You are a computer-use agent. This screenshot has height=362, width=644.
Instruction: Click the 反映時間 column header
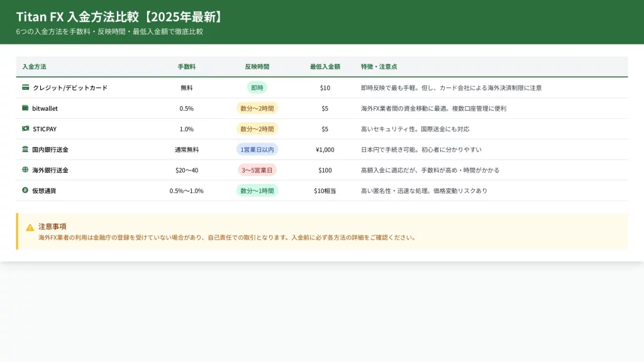(257, 67)
